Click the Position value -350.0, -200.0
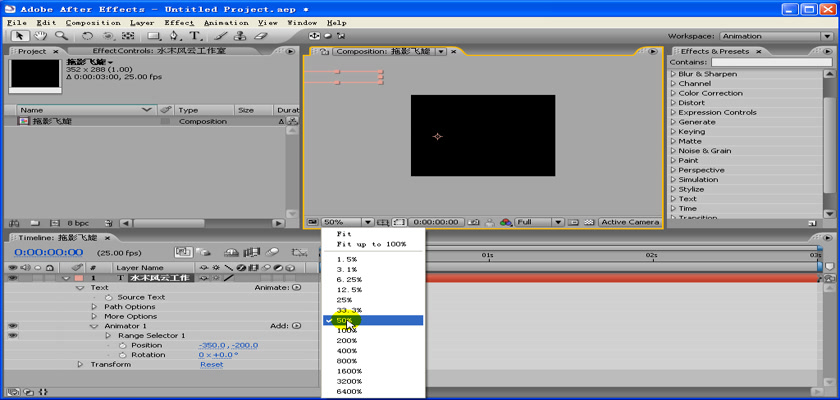 pyautogui.click(x=228, y=345)
